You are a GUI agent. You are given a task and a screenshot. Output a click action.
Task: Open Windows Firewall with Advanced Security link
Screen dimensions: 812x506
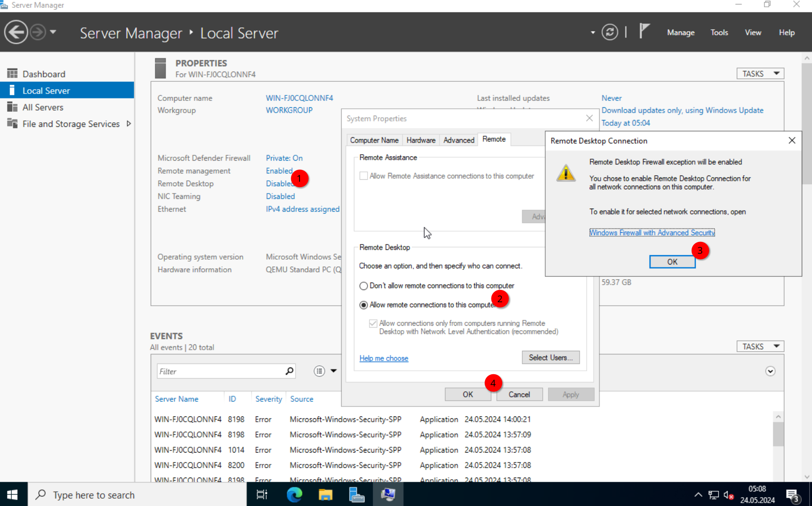[x=652, y=233]
